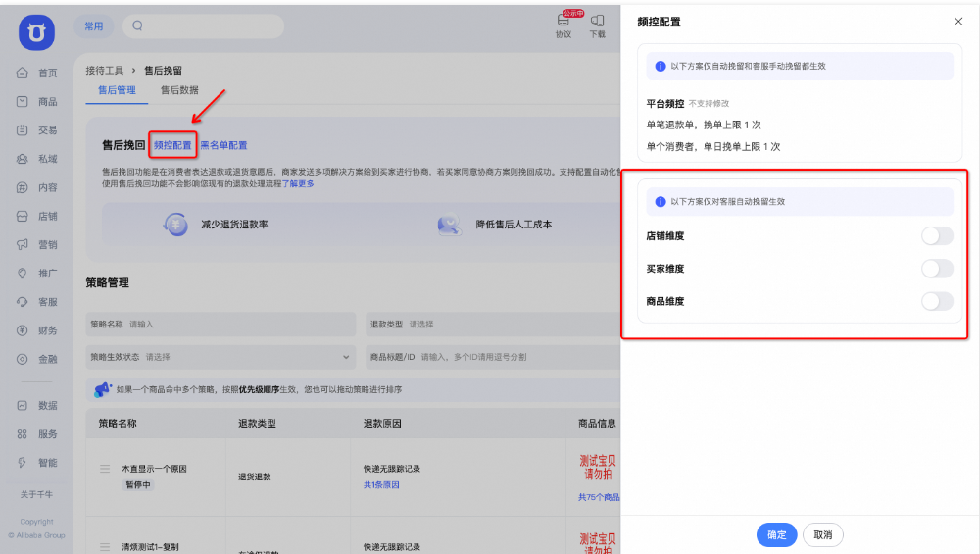Open 内容 content icon in sidebar

coord(23,187)
